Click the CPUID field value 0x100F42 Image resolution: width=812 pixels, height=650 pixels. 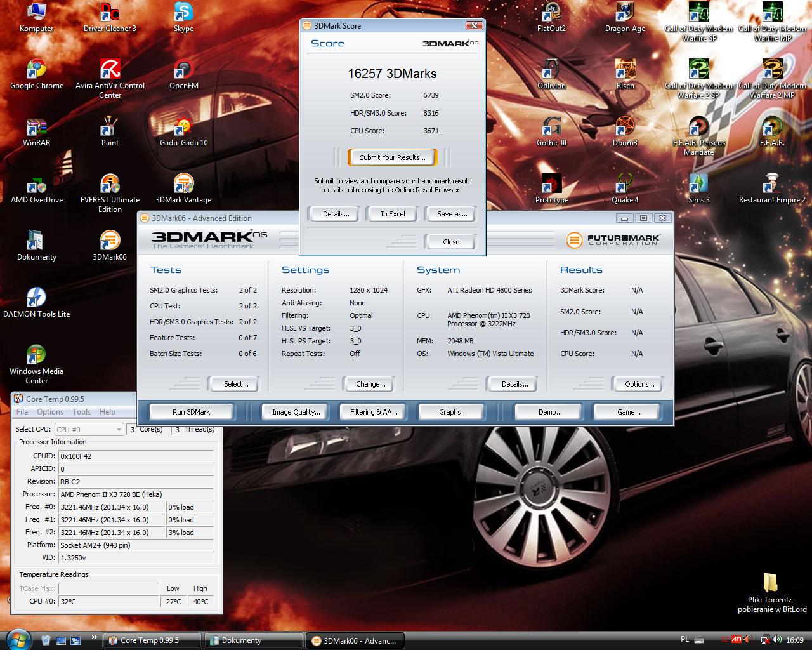coord(136,456)
